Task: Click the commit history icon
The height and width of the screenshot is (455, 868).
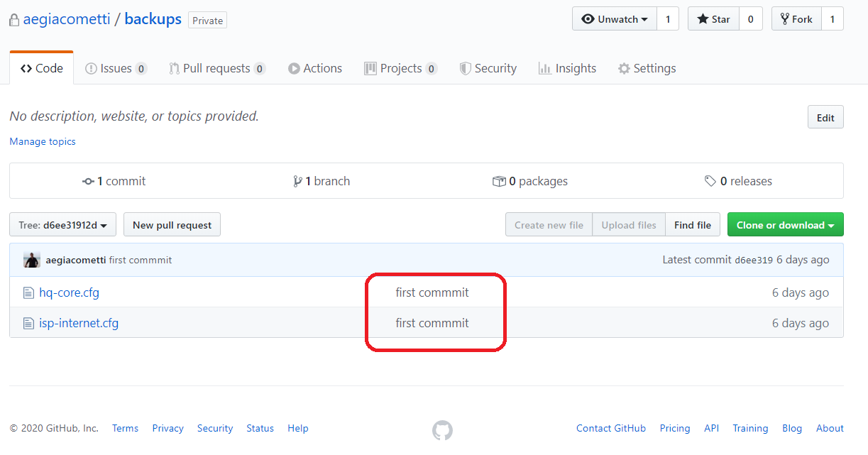Action: 89,182
